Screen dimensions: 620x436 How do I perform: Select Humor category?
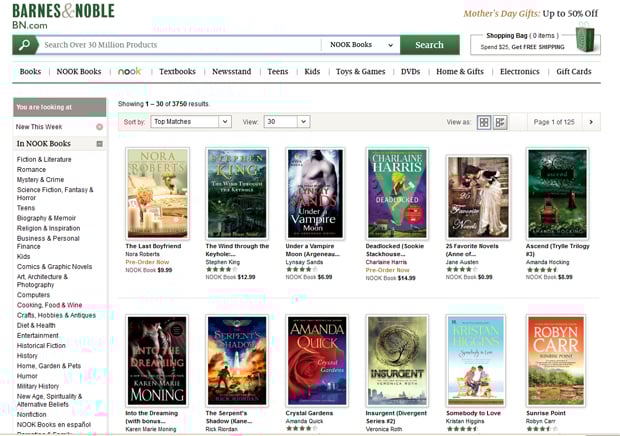click(27, 376)
